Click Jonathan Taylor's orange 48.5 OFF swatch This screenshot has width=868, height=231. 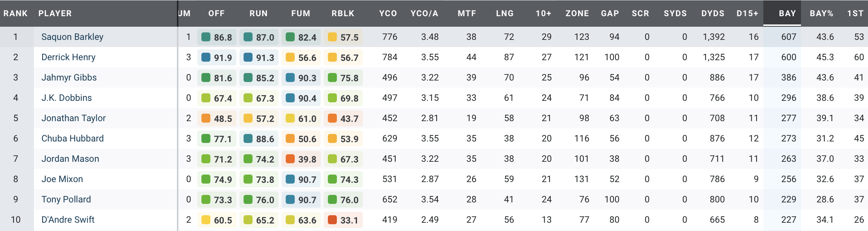pyautogui.click(x=206, y=119)
